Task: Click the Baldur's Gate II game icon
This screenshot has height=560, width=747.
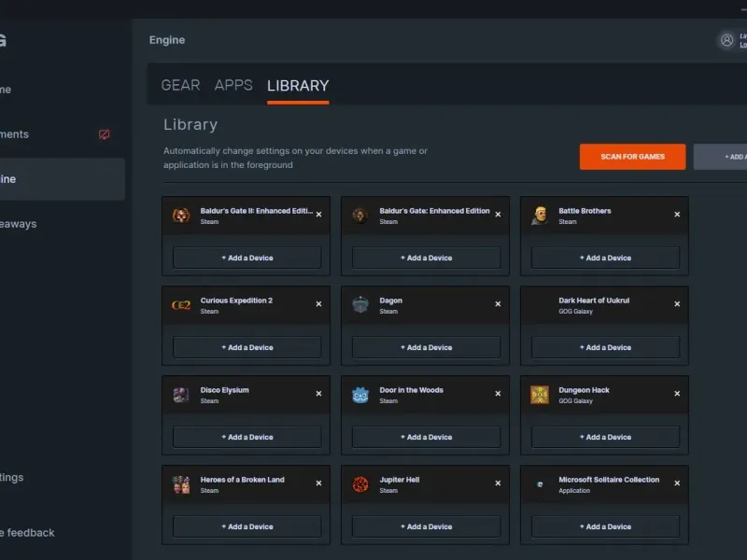Action: click(181, 216)
